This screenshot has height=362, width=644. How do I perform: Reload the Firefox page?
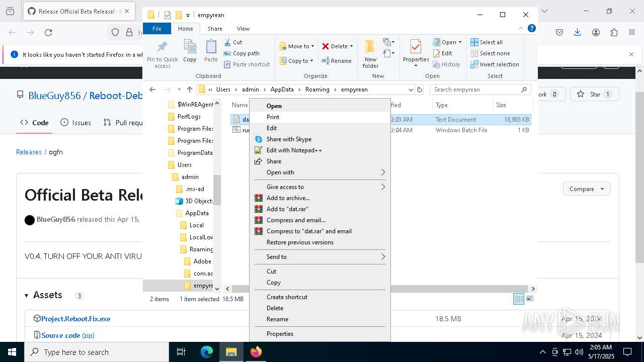click(48, 32)
